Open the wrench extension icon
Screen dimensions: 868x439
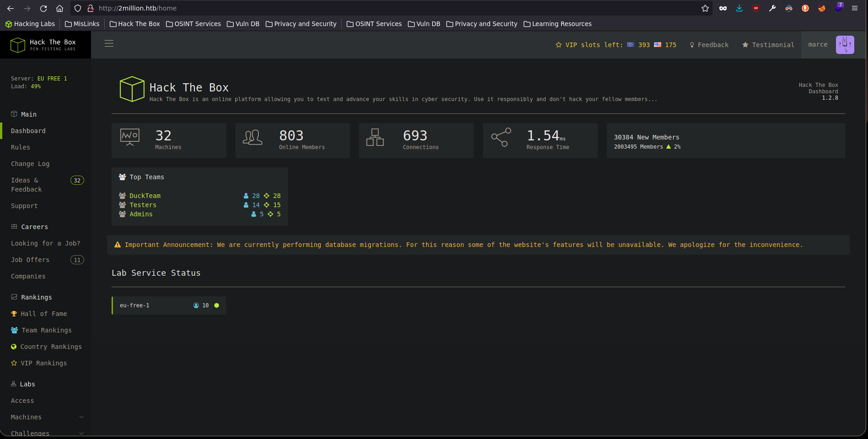click(772, 8)
